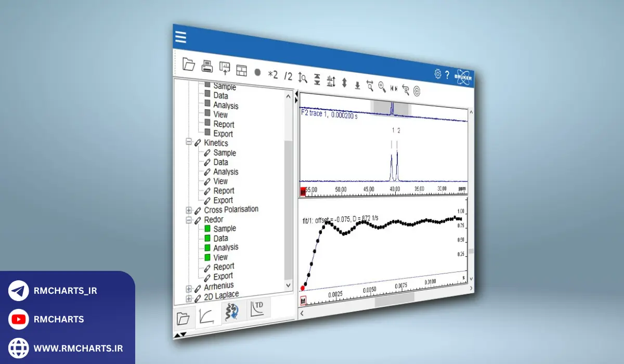Image resolution: width=624 pixels, height=364 pixels.
Task: Collapse the Kinetics tree node
Action: click(x=189, y=142)
